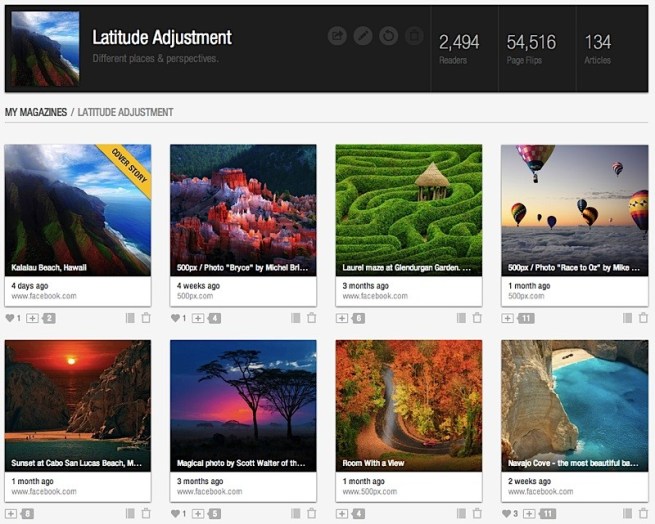
Task: Click Latitude Adjustment breadcrumb item
Action: (125, 112)
